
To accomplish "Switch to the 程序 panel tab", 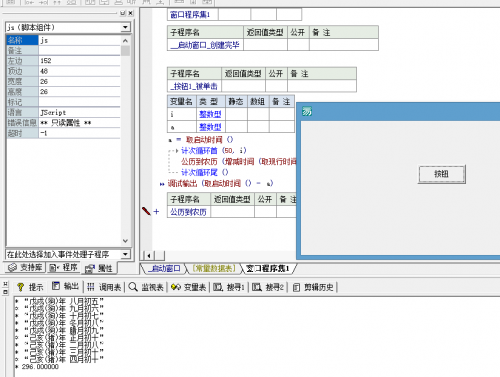I will (63, 267).
